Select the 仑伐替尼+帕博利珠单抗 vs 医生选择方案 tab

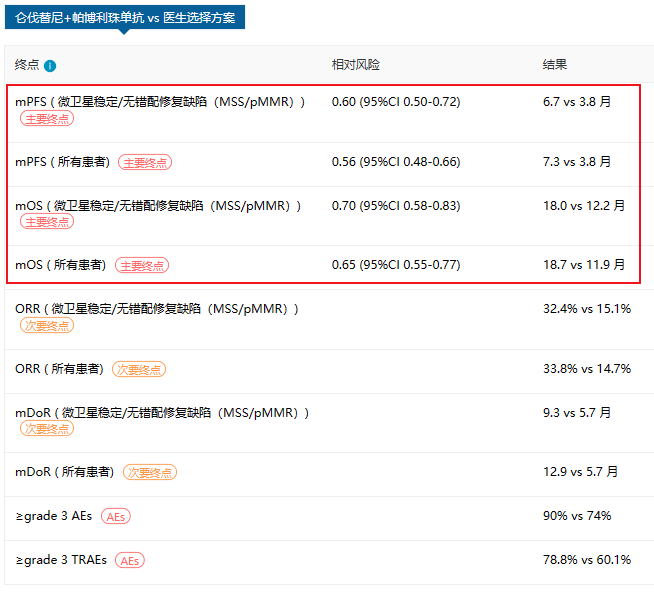click(x=123, y=18)
